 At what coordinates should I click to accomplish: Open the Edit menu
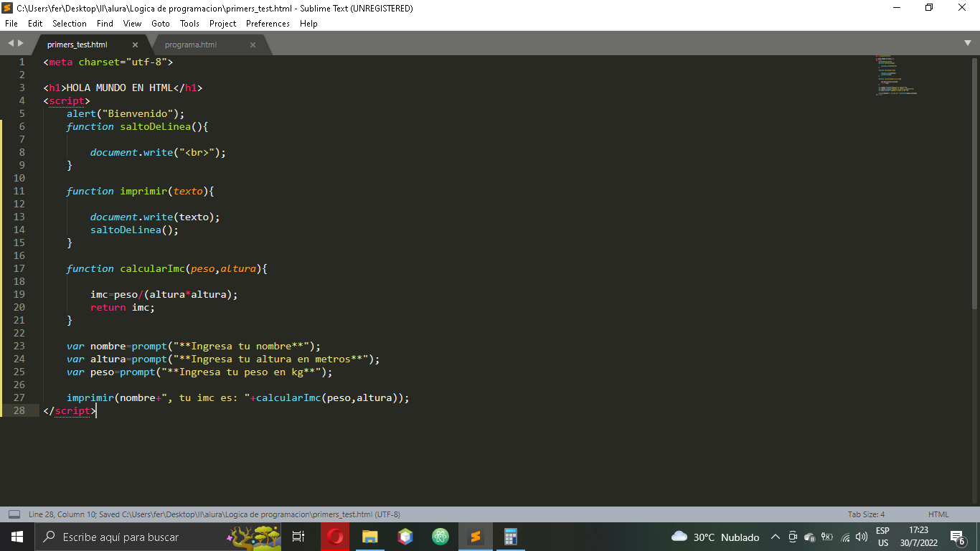pyautogui.click(x=35, y=24)
